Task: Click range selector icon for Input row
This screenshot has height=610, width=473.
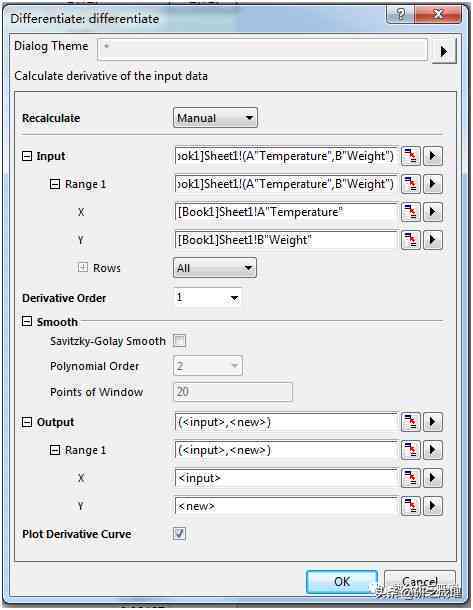Action: click(410, 156)
